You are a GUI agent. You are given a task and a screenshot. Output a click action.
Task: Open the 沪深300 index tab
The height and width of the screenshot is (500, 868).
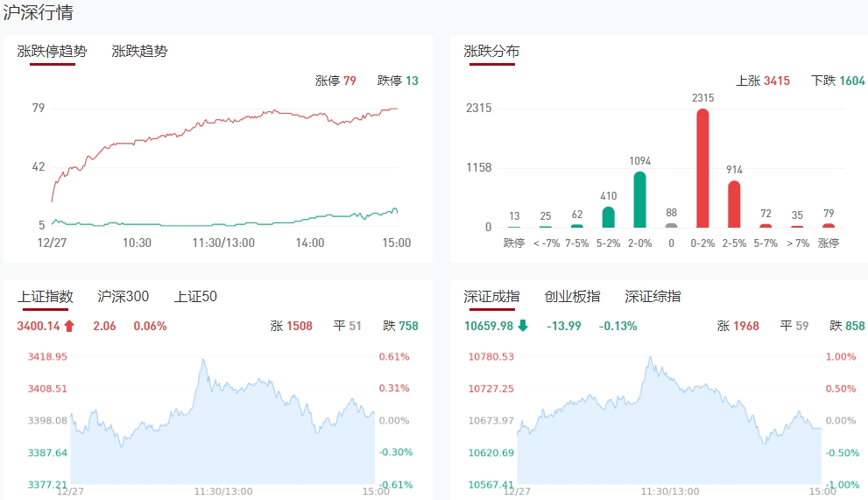click(x=123, y=297)
